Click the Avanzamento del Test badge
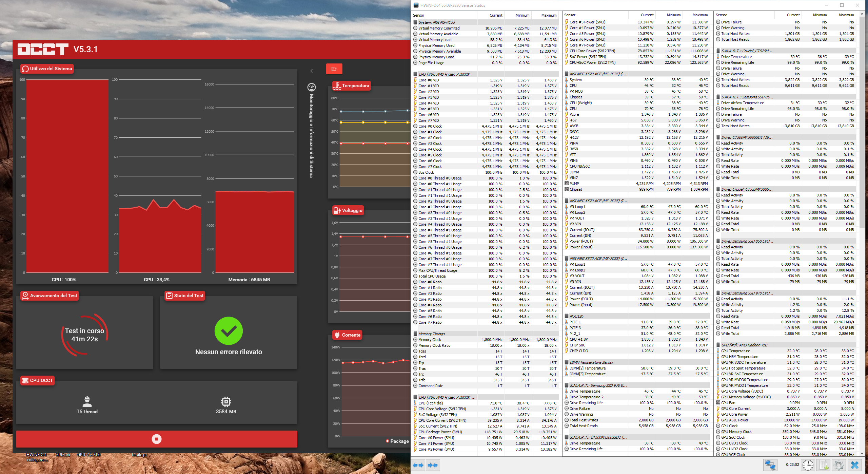Screen dimensions: 868x474 tap(50, 296)
